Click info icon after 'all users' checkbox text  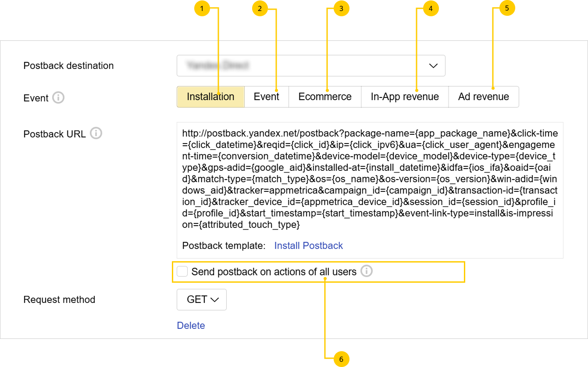[366, 271]
